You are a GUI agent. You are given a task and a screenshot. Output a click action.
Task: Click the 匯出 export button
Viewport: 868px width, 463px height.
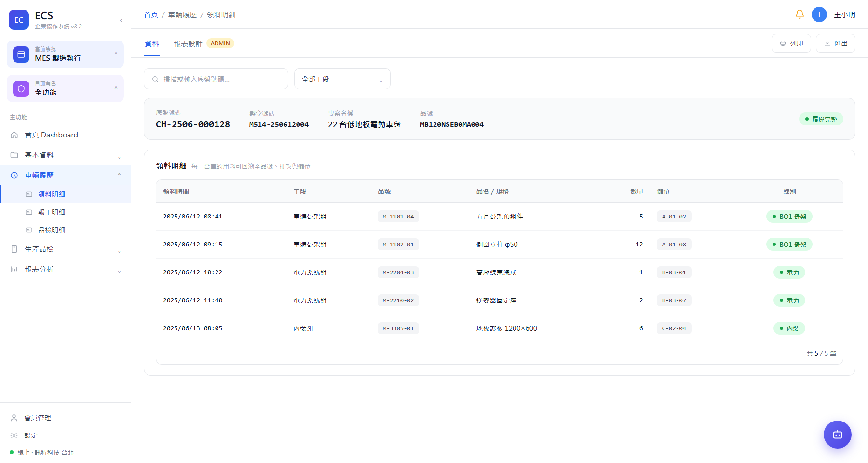(x=836, y=43)
